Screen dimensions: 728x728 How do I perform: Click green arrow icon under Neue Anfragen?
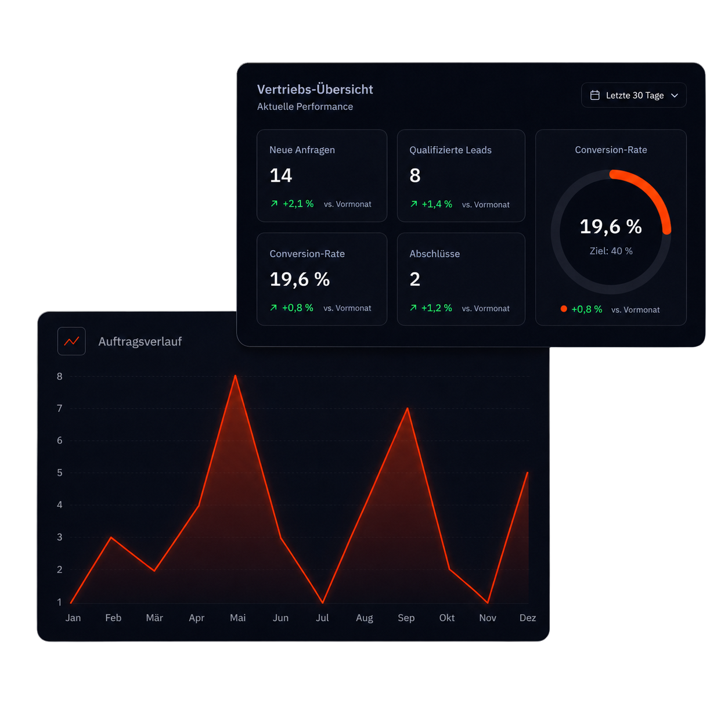[x=274, y=204]
